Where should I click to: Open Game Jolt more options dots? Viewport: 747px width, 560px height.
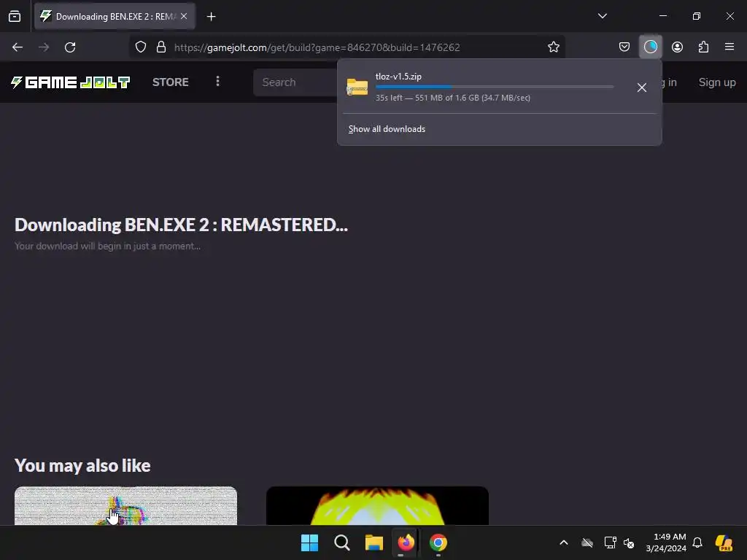[217, 82]
